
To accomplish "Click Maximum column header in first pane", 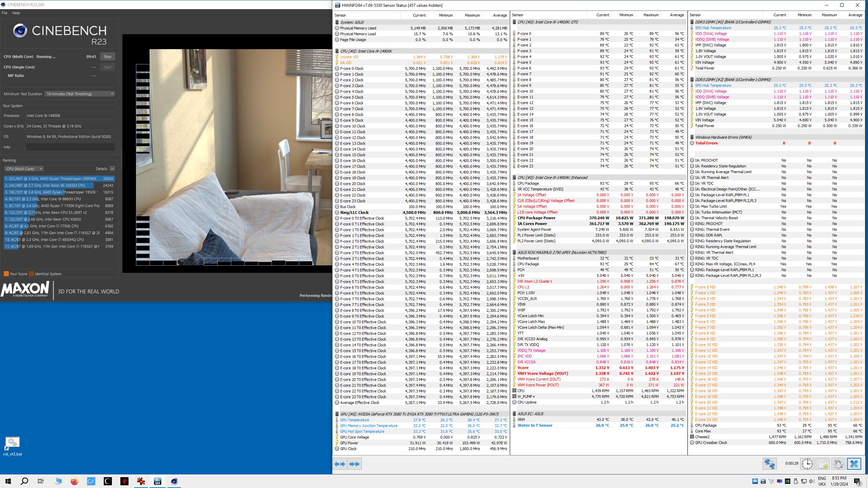I will click(472, 15).
